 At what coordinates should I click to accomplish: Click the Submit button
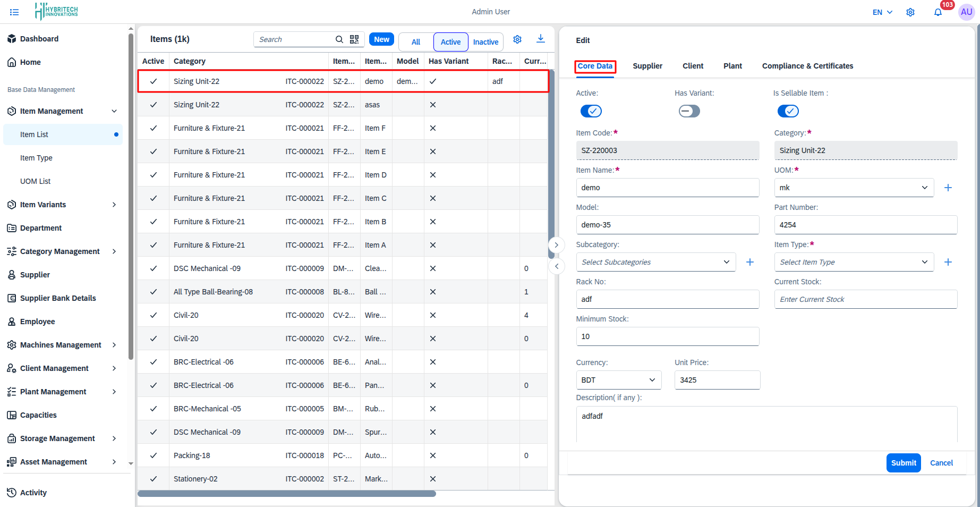coord(903,463)
